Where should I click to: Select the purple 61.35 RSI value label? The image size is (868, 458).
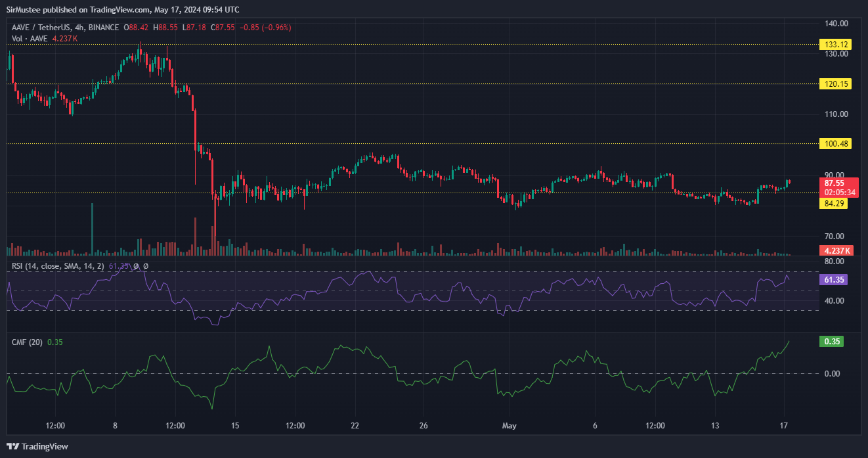(x=833, y=280)
